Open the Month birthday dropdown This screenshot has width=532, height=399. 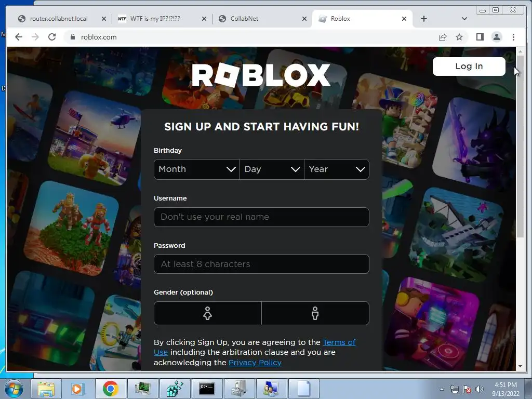click(197, 169)
